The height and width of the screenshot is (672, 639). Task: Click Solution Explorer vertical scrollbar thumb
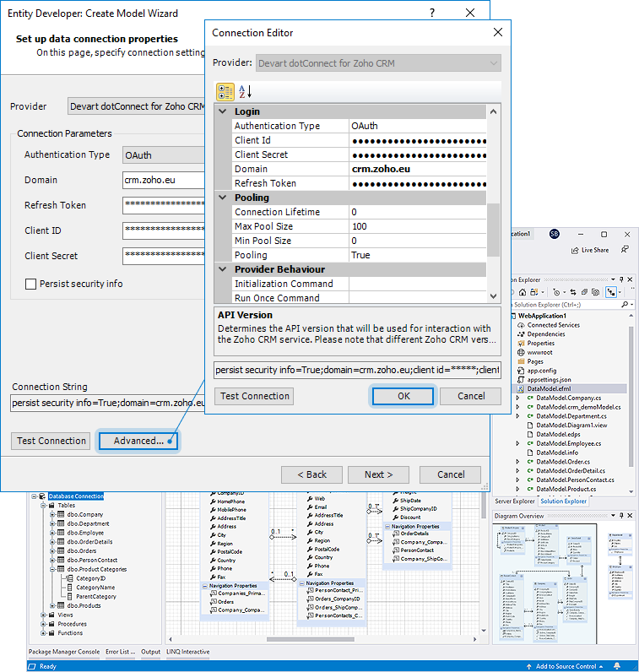(x=631, y=397)
